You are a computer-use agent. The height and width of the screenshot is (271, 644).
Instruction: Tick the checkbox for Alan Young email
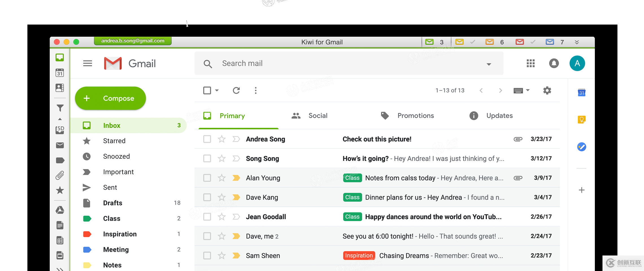click(207, 178)
